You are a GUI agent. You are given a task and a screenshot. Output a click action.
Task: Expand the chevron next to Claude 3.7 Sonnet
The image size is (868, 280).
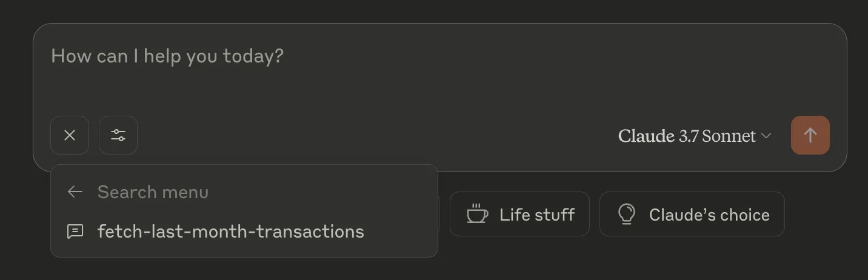click(766, 136)
